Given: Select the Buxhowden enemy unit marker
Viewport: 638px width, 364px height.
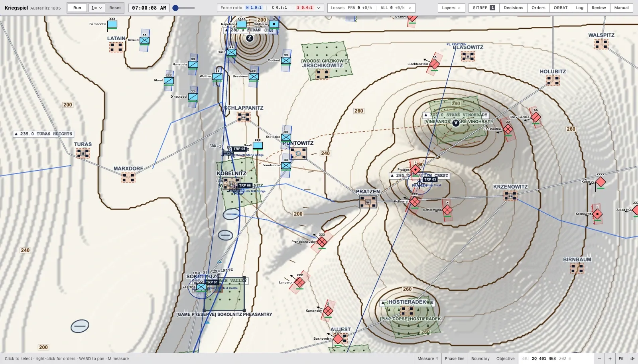Looking at the screenshot, I should pyautogui.click(x=338, y=338).
